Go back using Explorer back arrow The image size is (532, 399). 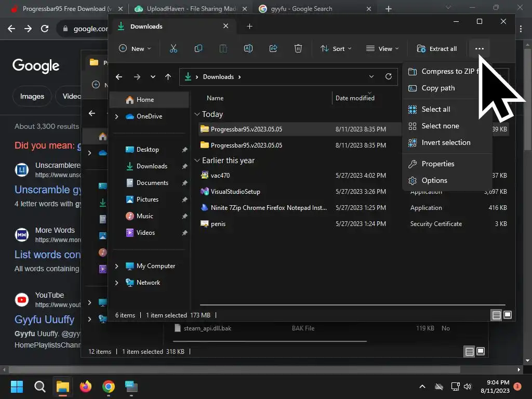click(119, 77)
